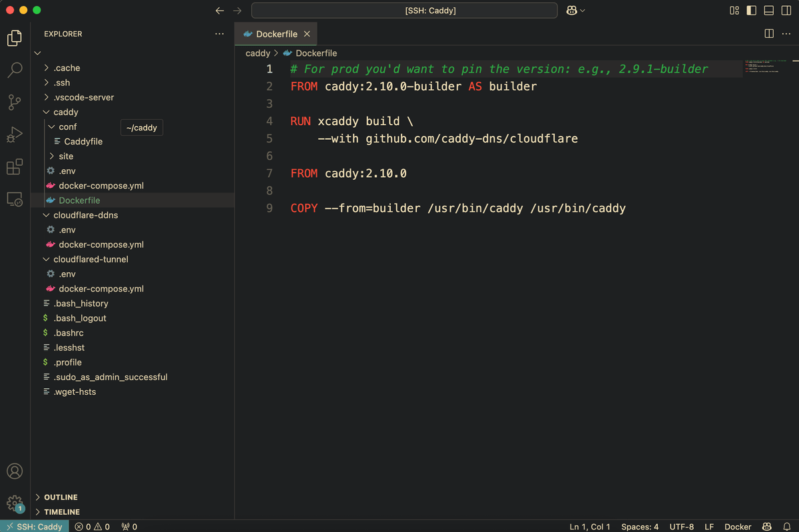Toggle the Panel visibility

click(769, 10)
